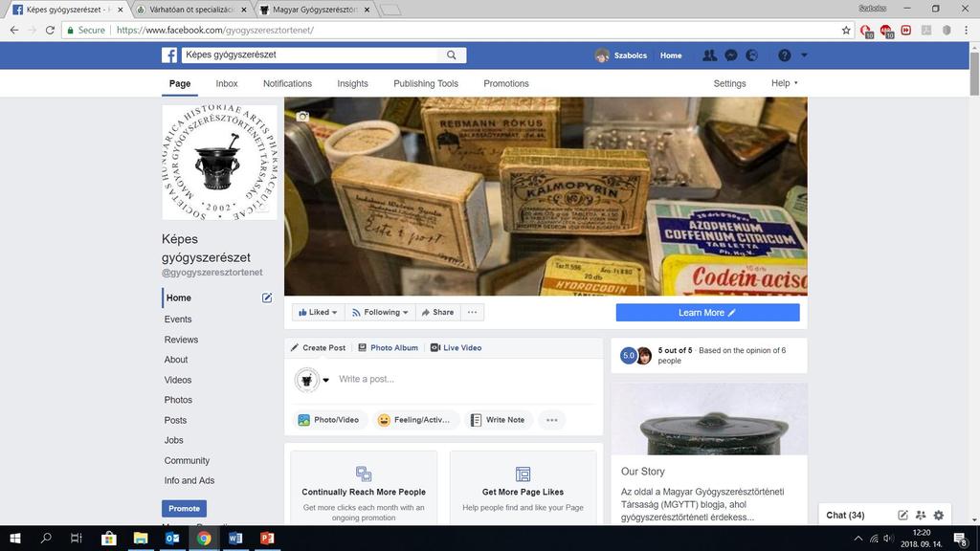The width and height of the screenshot is (980, 551).
Task: Open the Notifications globe icon
Action: click(752, 55)
